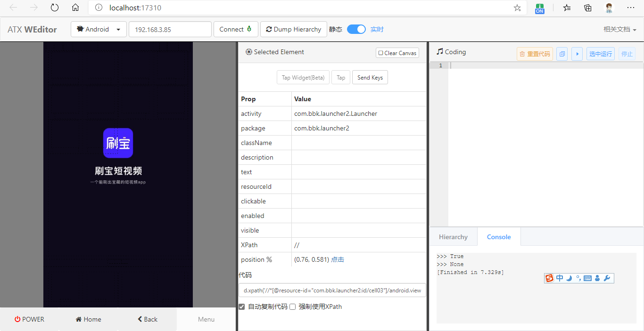Tick the Clear Canvas checkbox
The height and width of the screenshot is (331, 644).
click(381, 53)
